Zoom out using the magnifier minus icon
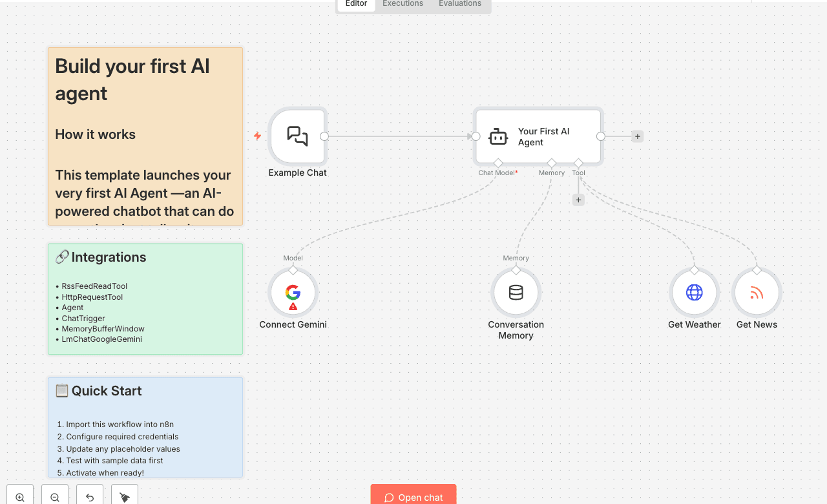This screenshot has width=827, height=504. tap(54, 497)
